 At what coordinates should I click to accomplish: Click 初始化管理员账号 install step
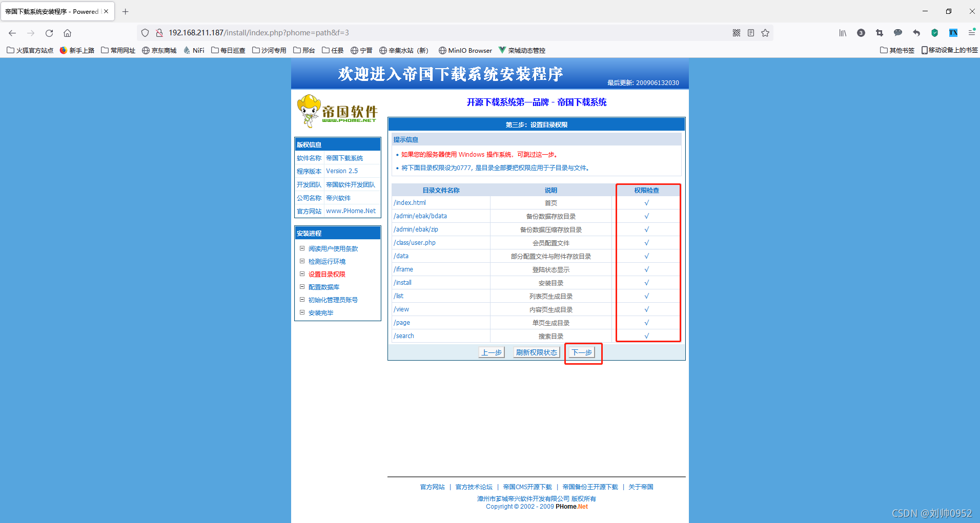(x=333, y=300)
